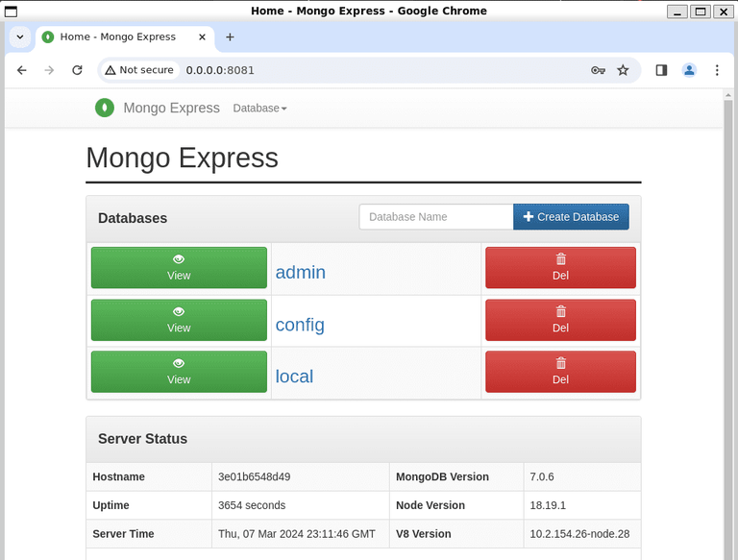
Task: Bookmark this page with the star icon
Action: [x=623, y=70]
